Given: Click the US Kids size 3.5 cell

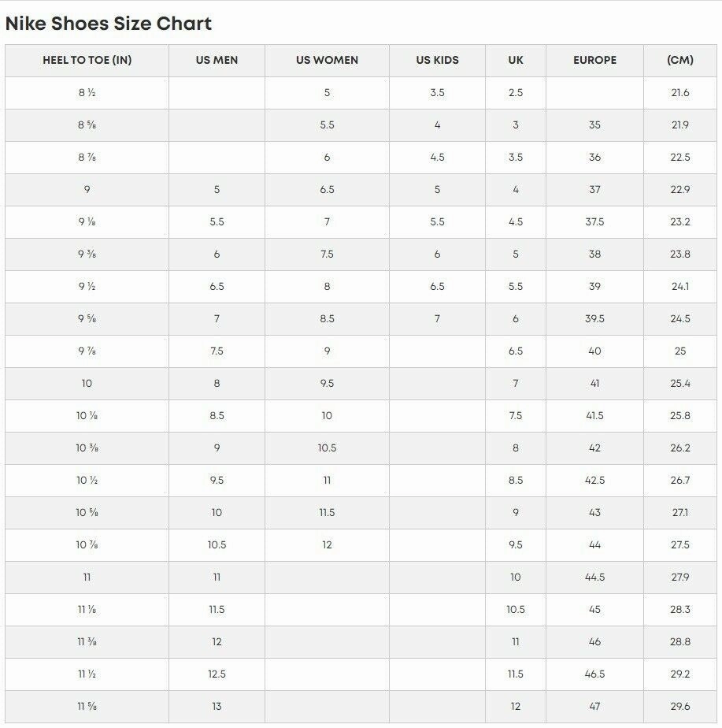Looking at the screenshot, I should point(437,93).
